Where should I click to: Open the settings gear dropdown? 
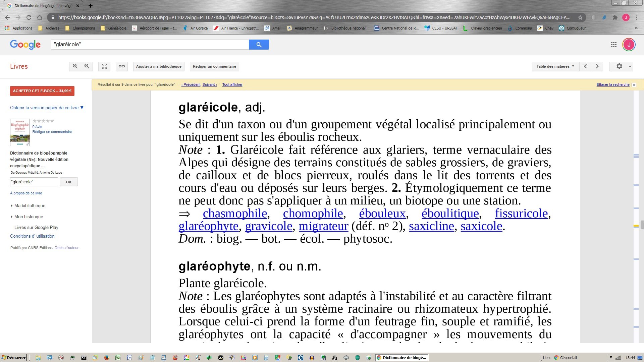coord(621,66)
